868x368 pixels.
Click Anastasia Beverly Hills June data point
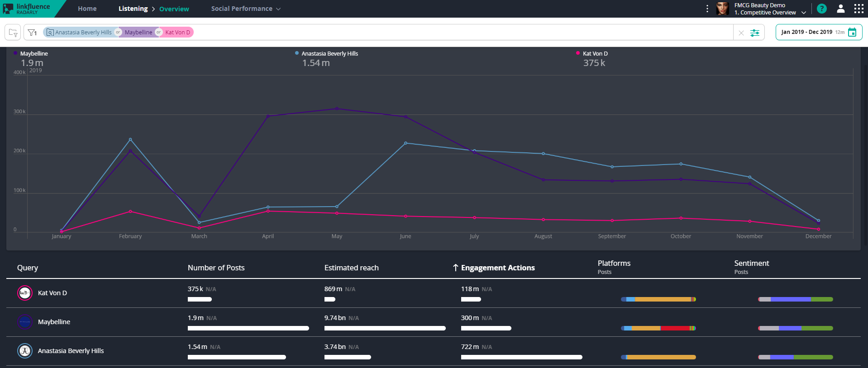click(x=405, y=143)
